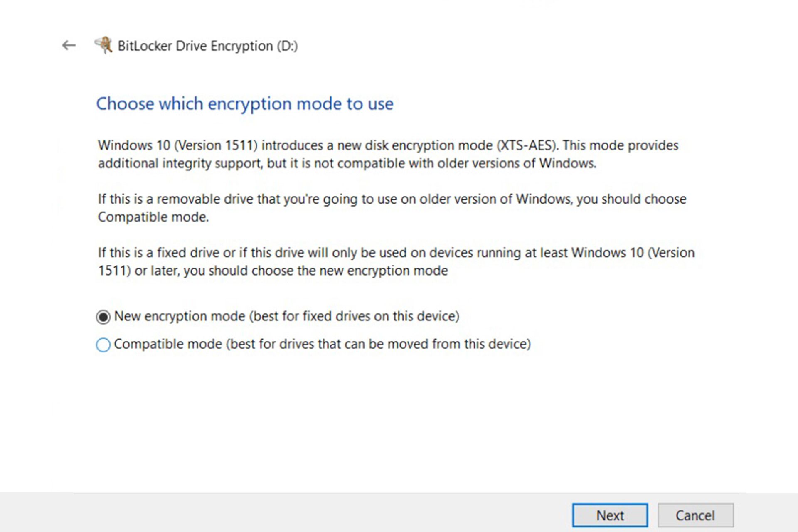Click the 'New encryption mode (best for fixed drives)' label
Image resolution: width=798 pixels, height=532 pixels.
click(287, 316)
